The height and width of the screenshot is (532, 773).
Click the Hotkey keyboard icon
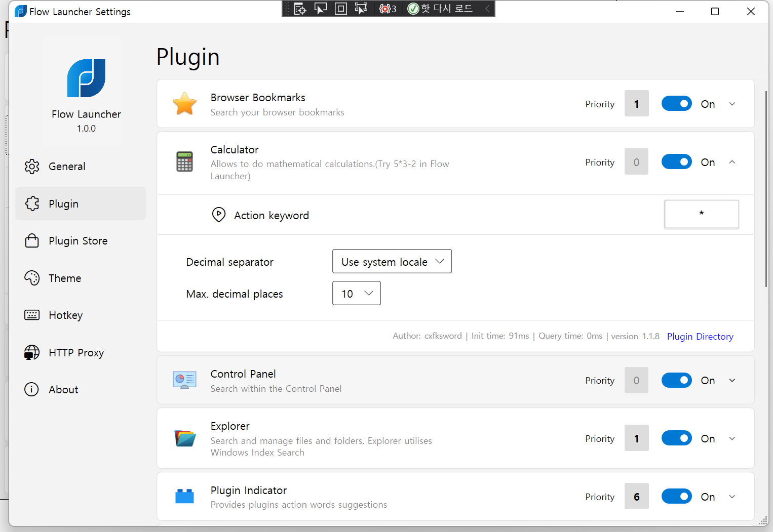[32, 315]
